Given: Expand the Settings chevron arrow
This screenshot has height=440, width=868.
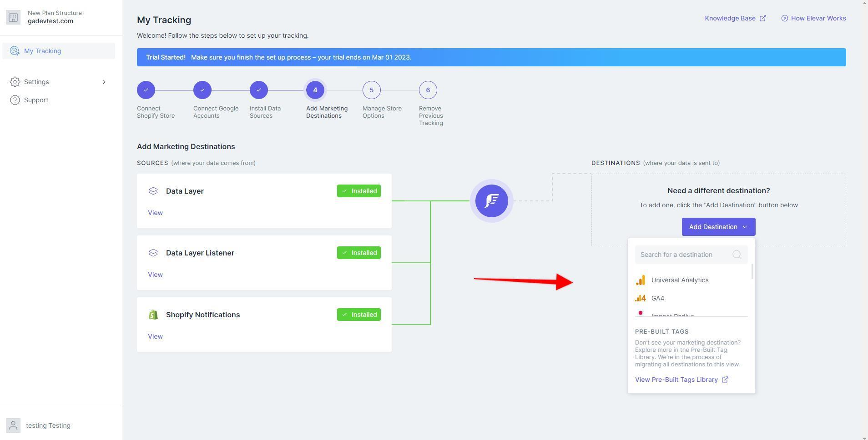Looking at the screenshot, I should point(104,82).
